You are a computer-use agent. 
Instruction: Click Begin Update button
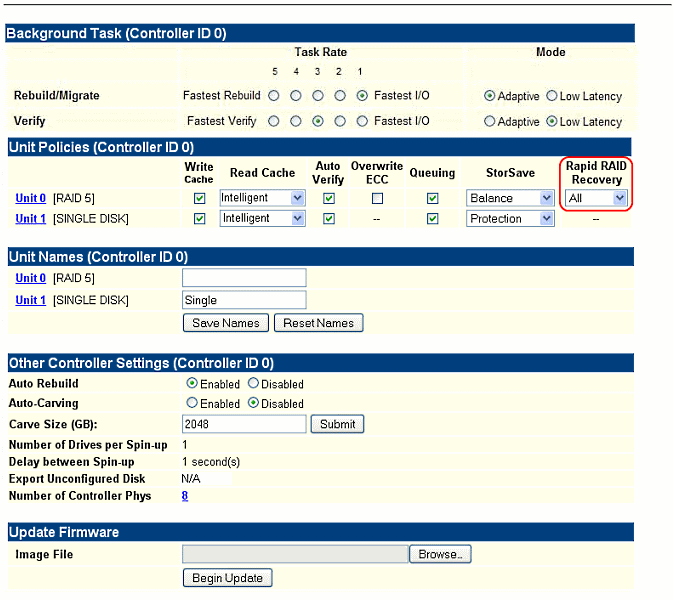pos(227,578)
